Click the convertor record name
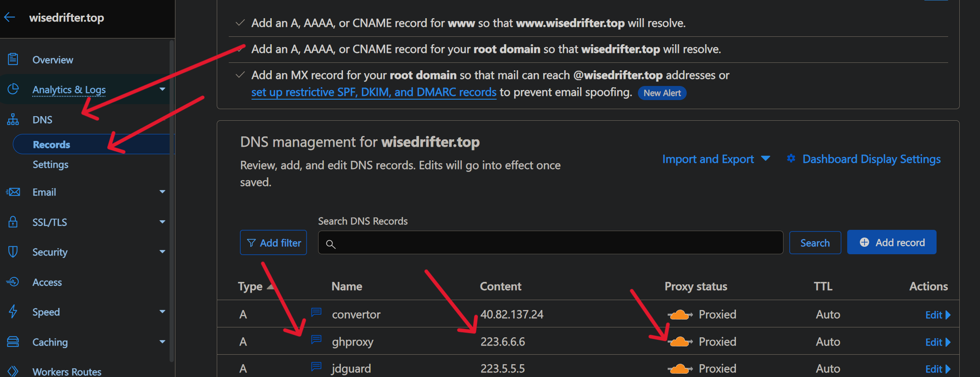This screenshot has height=377, width=980. tap(356, 315)
